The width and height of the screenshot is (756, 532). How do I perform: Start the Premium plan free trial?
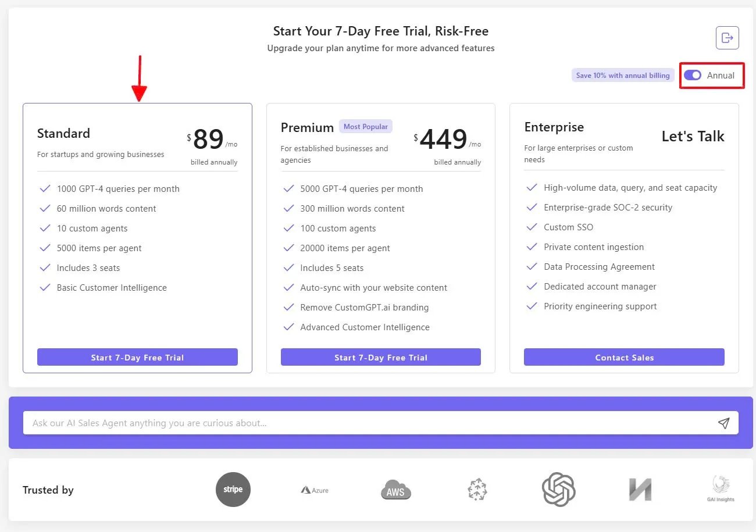tap(381, 358)
